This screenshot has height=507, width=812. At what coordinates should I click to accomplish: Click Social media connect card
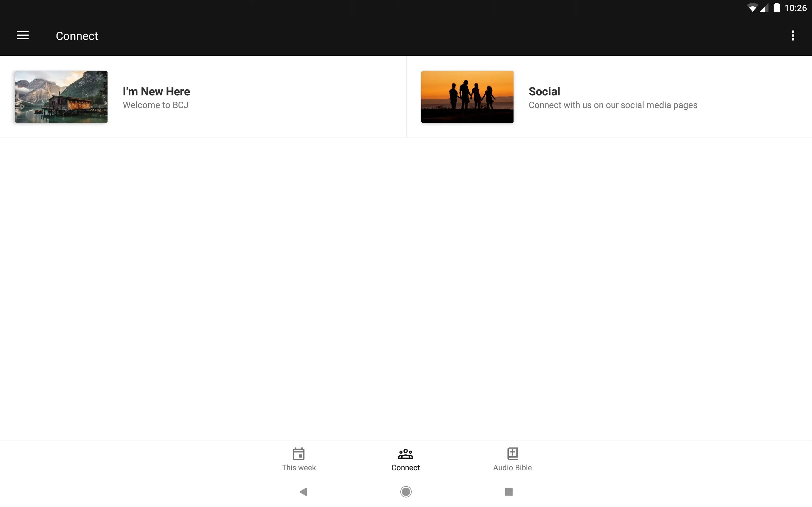coord(609,97)
